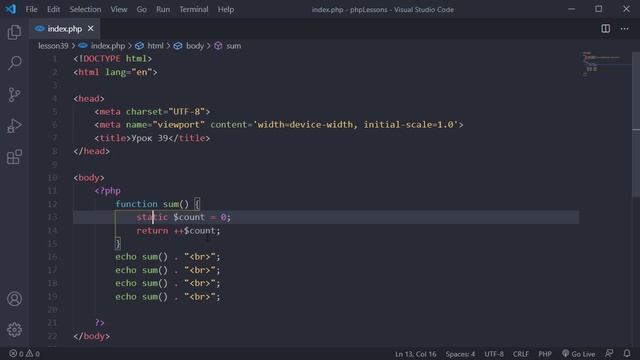Click 'return ++$count;' on line 14
The height and width of the screenshot is (360, 640).
point(178,231)
